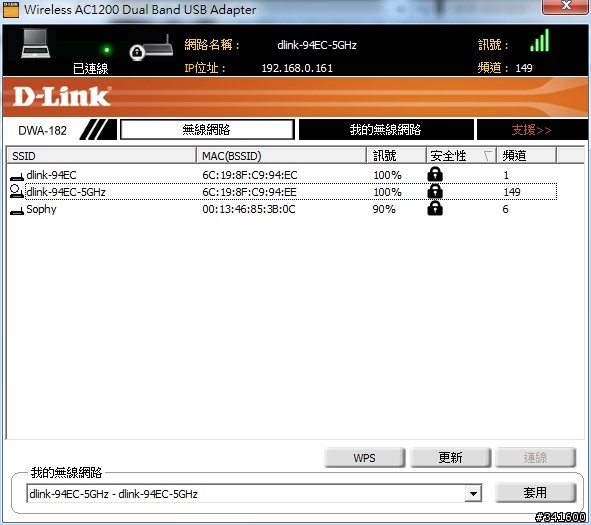Click the 100% signal value for dlink-94EC
591x525 pixels.
click(387, 175)
